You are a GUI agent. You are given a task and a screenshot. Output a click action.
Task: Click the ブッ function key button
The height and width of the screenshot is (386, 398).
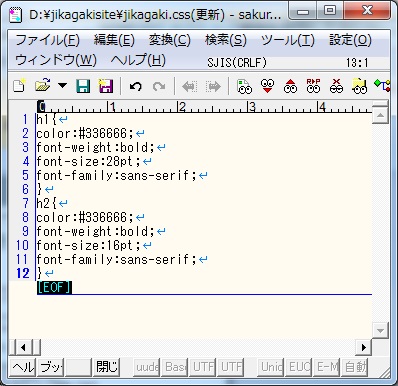point(51,367)
